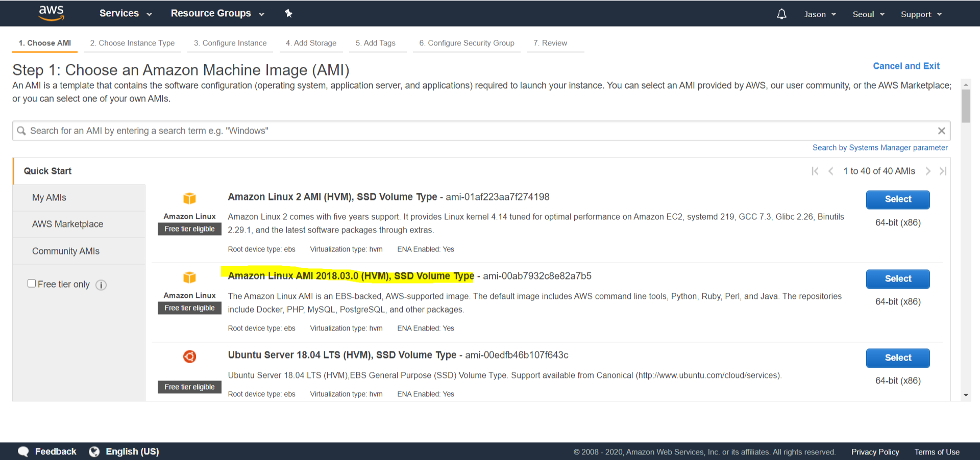Go to 3. Configure Instance tab

click(x=230, y=43)
